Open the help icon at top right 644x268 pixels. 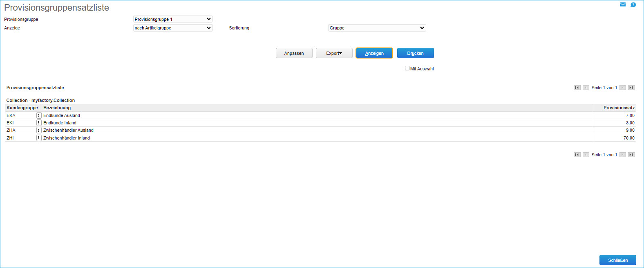(x=633, y=5)
